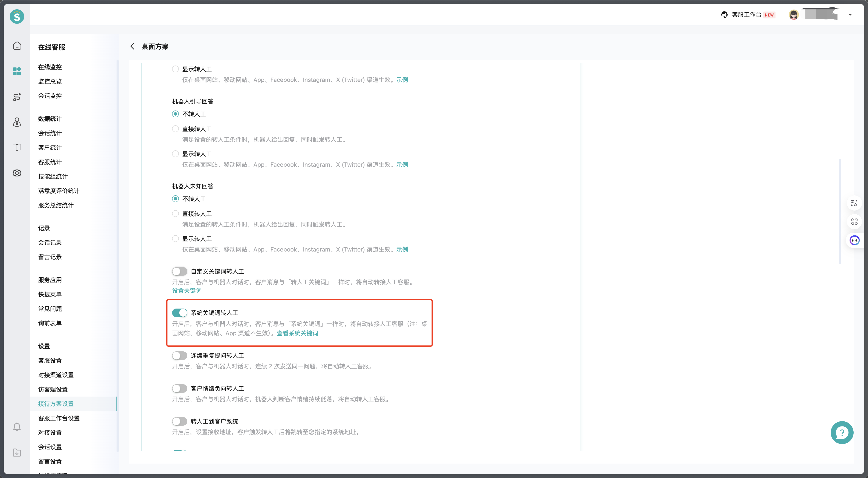Open the home icon in left rail
The width and height of the screenshot is (868, 478).
pos(17,46)
